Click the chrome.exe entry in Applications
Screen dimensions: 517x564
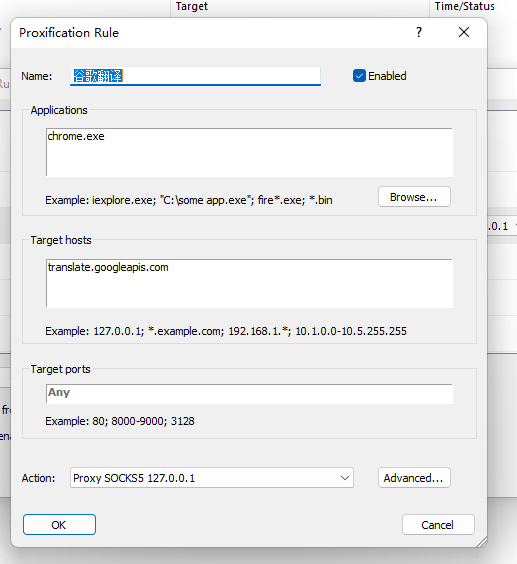click(x=76, y=136)
